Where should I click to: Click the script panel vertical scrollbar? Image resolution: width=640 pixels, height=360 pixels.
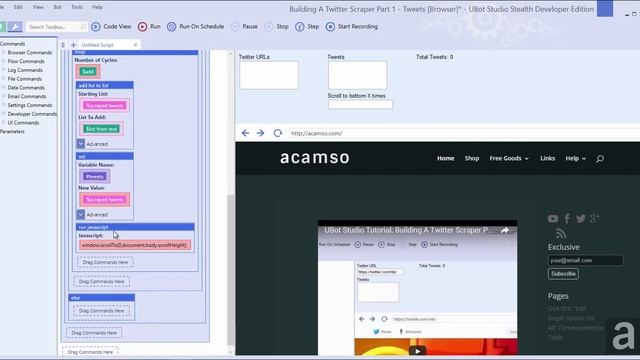click(231, 269)
